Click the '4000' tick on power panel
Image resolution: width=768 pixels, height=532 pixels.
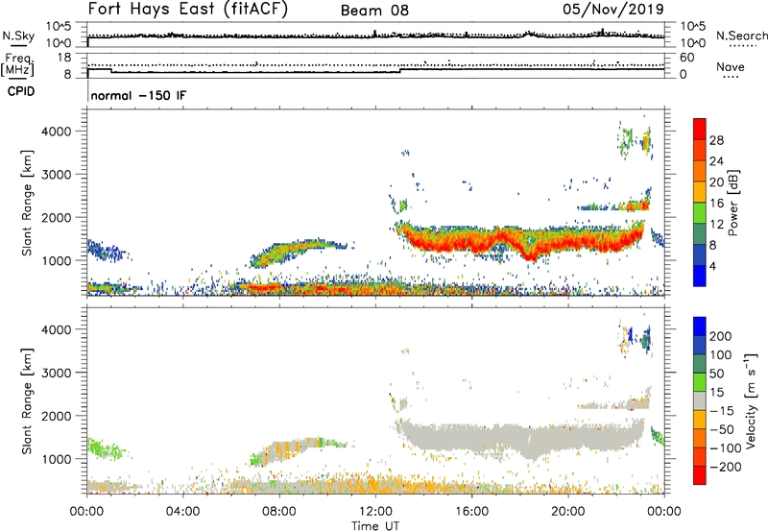click(57, 132)
